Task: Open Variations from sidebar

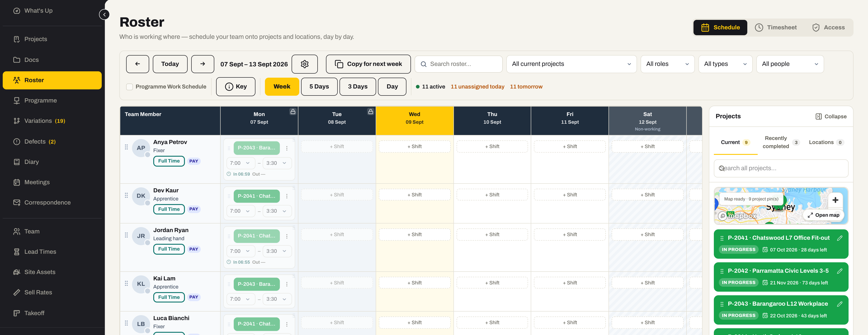Action: pyautogui.click(x=52, y=121)
